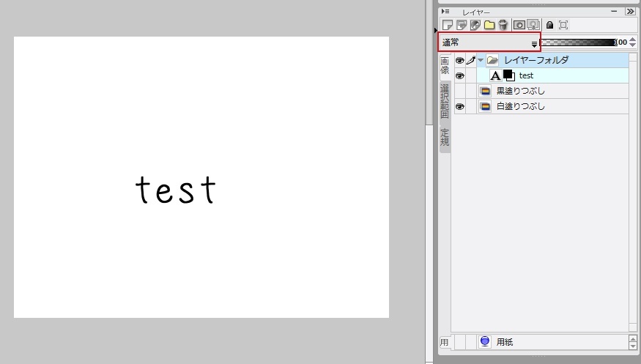Increase opacity with the up arrow

(x=632, y=40)
